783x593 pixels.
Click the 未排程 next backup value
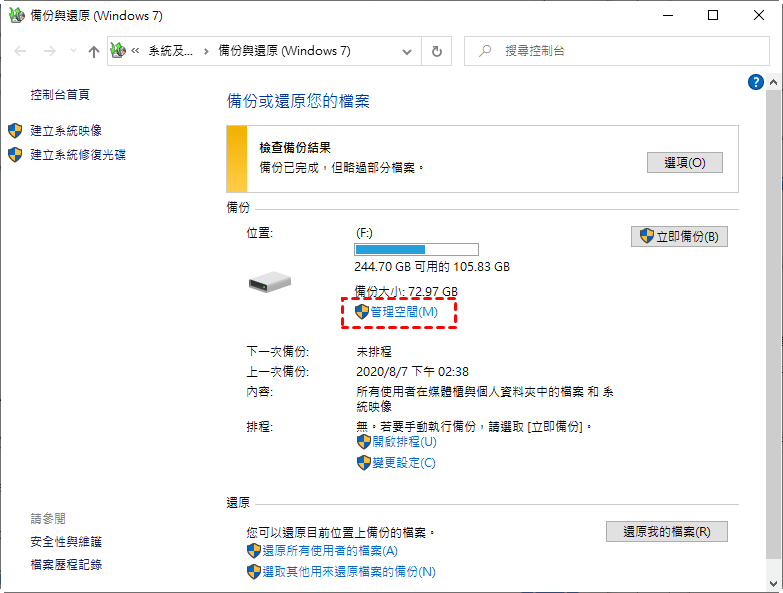pyautogui.click(x=374, y=352)
